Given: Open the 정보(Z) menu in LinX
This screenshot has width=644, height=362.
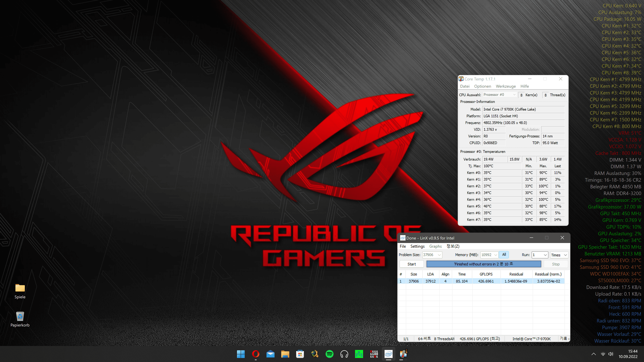Looking at the screenshot, I should pos(453,246).
